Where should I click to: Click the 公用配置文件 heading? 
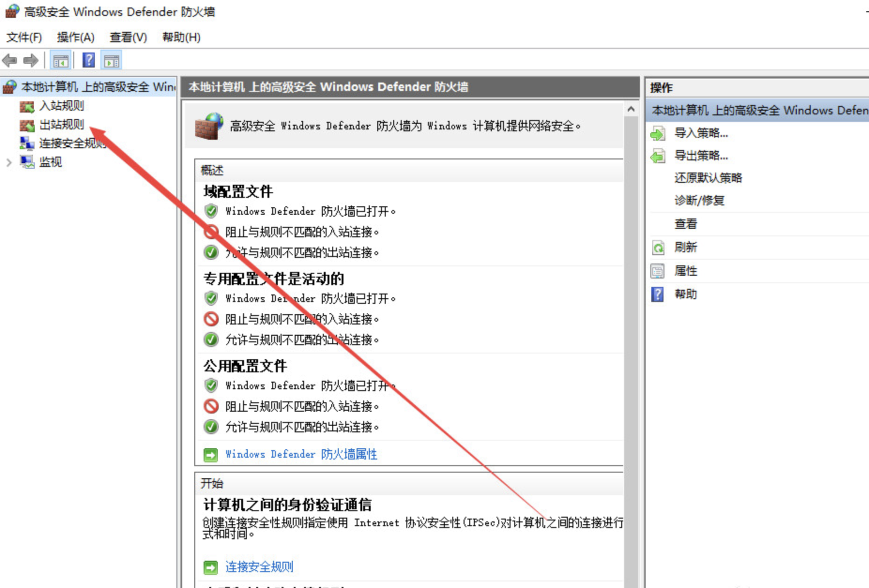[x=245, y=366]
